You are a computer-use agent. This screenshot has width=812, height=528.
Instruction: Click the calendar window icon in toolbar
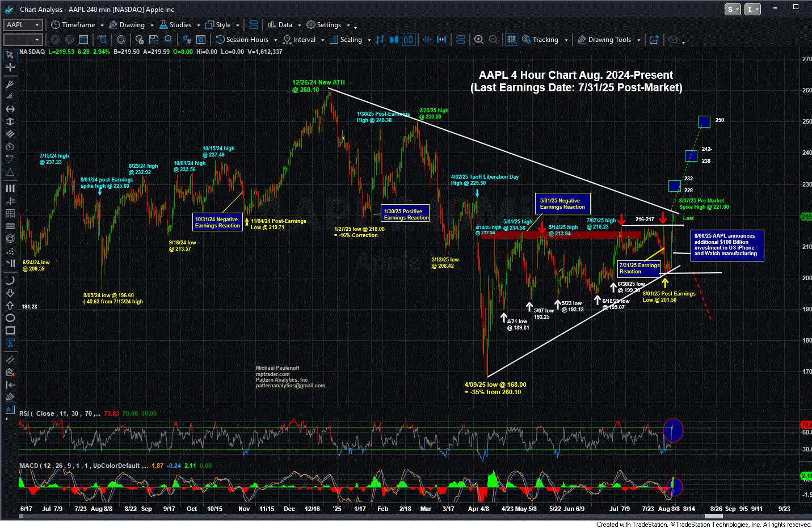click(x=83, y=39)
